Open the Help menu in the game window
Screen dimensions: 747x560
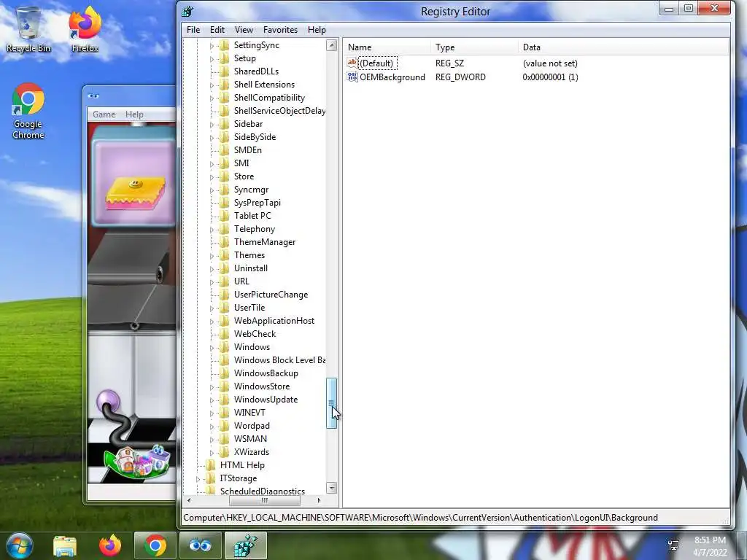[x=134, y=114]
